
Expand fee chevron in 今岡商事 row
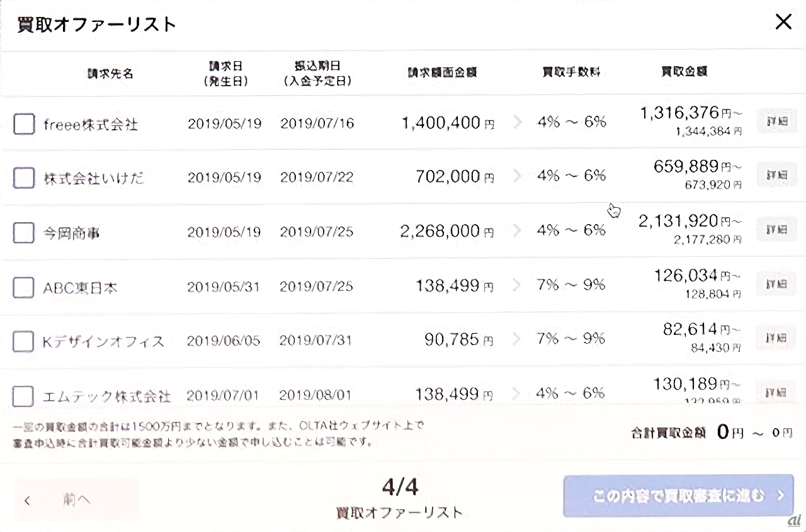(518, 230)
